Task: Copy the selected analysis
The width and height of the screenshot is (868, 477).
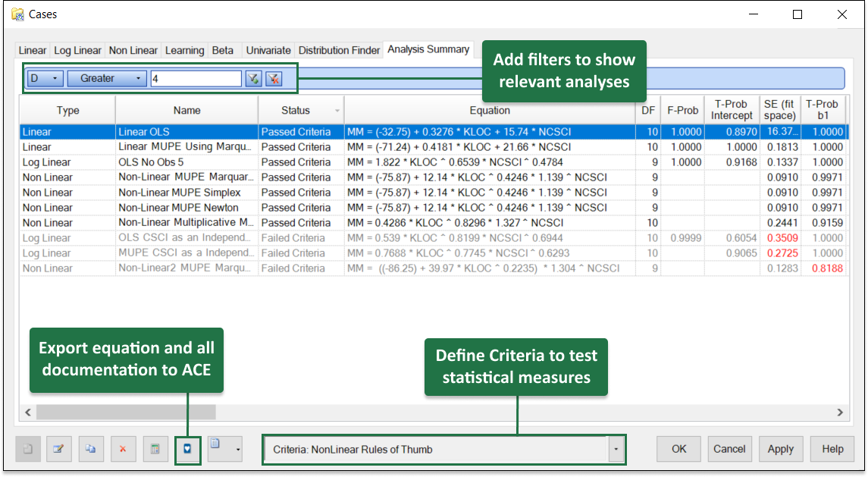Action: click(x=90, y=449)
